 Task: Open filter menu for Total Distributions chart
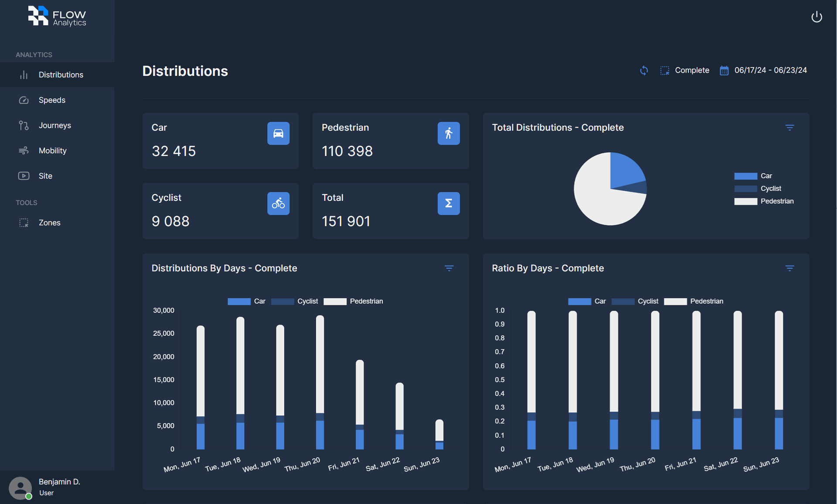pos(789,128)
